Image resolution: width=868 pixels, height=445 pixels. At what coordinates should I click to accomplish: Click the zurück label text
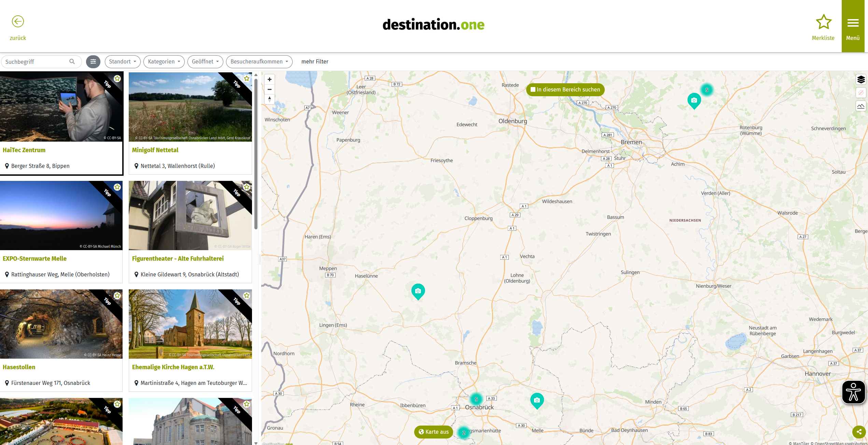(x=18, y=38)
